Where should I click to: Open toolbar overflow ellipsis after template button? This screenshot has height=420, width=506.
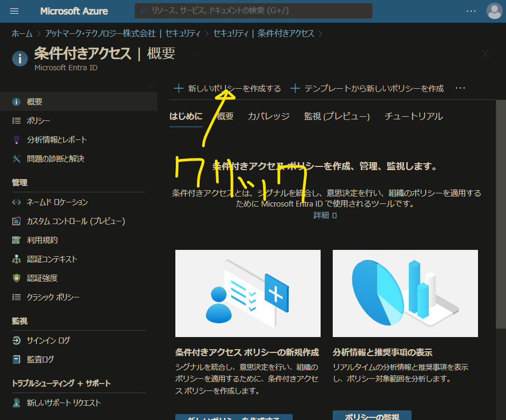point(460,88)
